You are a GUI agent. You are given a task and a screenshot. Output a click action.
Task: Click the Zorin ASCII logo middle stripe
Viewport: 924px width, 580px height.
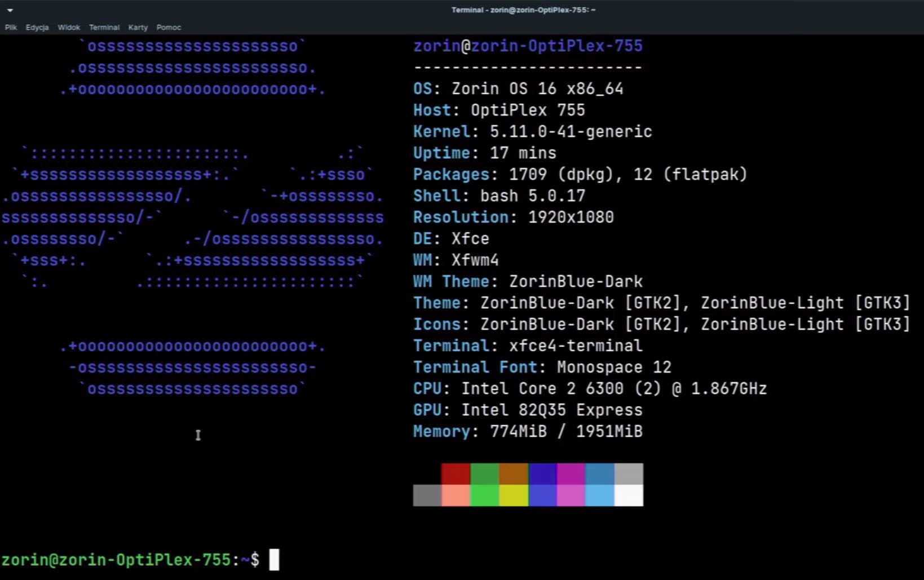[192, 218]
